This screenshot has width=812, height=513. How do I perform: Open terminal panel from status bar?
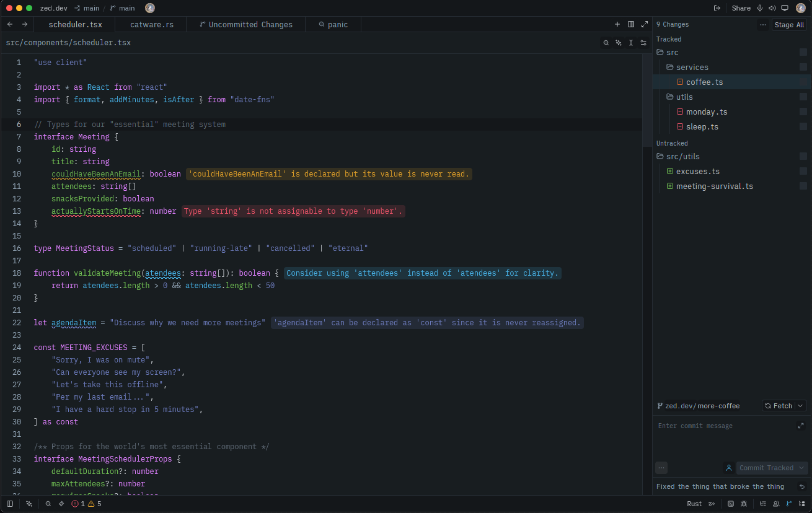(x=731, y=504)
